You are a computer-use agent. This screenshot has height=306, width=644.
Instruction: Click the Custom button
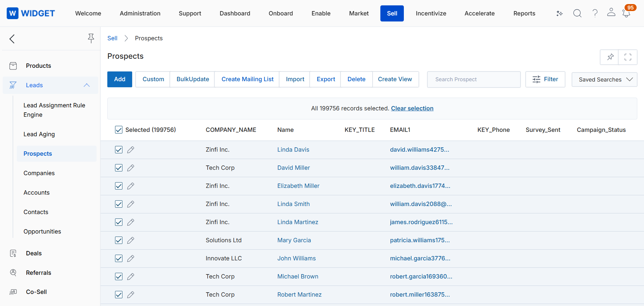click(153, 79)
